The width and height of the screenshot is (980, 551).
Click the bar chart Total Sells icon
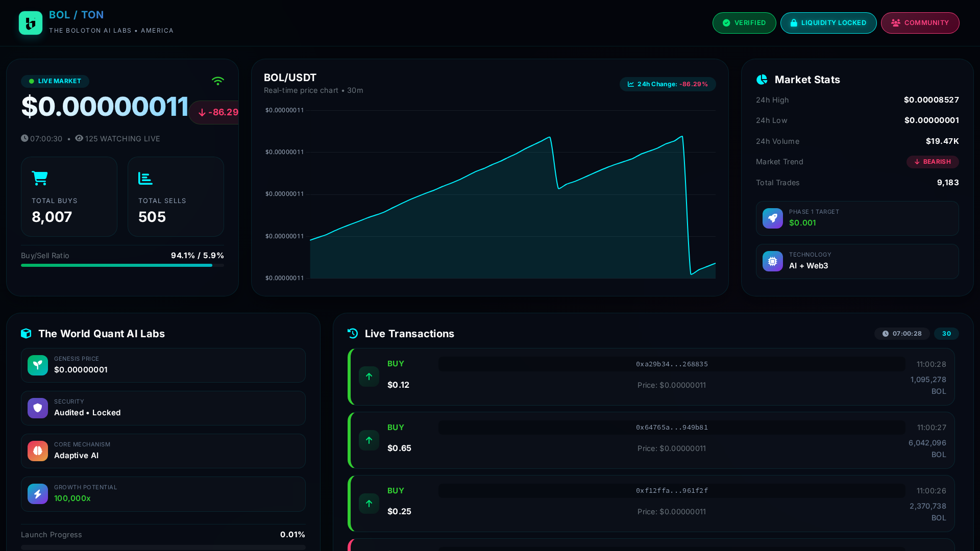coord(145,178)
